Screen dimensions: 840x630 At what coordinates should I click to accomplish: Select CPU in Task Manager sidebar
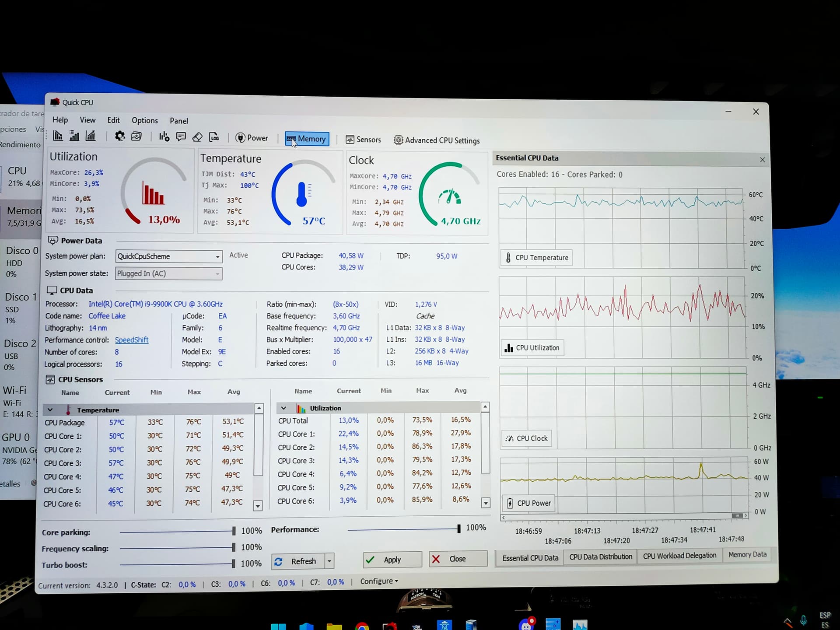[x=21, y=176]
